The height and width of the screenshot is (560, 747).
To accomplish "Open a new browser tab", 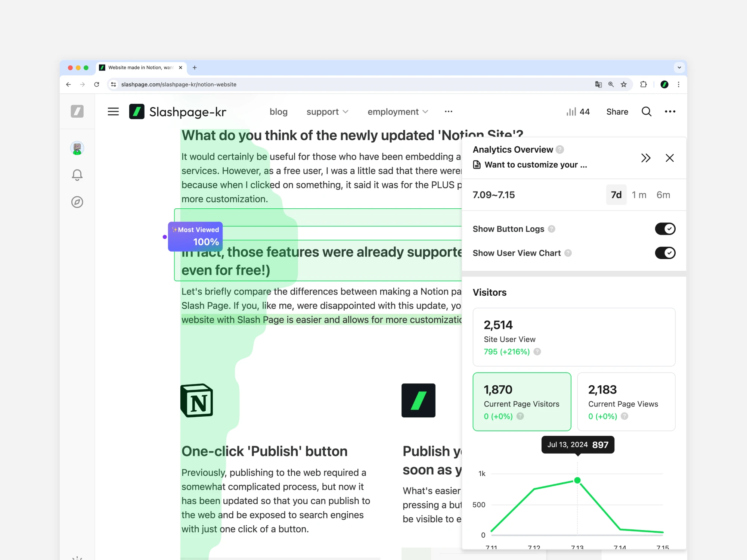I will point(195,68).
